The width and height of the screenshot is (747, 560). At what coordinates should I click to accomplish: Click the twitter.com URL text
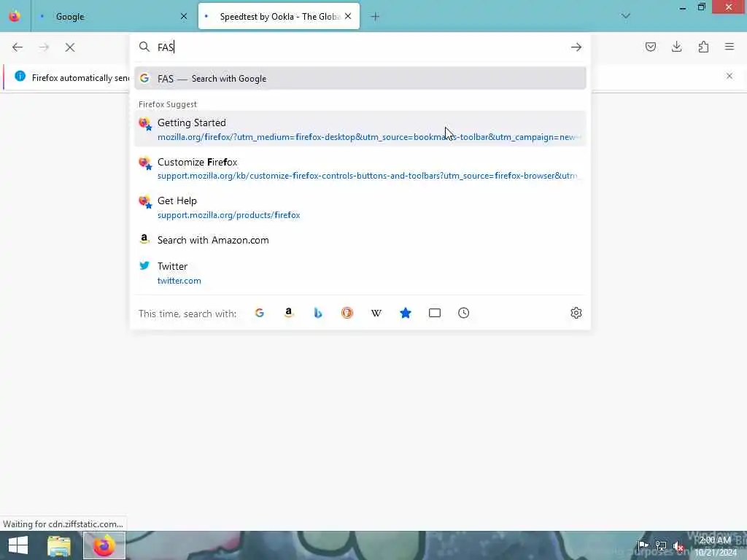pyautogui.click(x=179, y=281)
